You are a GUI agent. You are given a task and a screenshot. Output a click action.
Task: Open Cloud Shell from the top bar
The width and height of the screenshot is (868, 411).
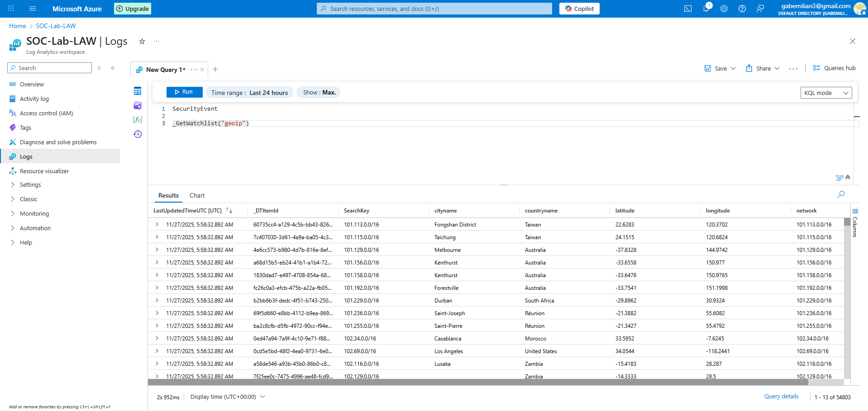pyautogui.click(x=688, y=9)
